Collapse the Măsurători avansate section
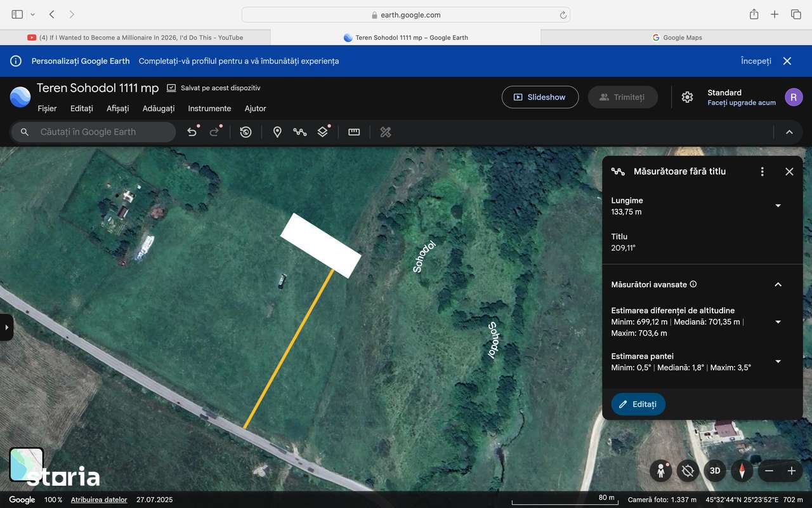Viewport: 812px width, 508px height. point(778,284)
